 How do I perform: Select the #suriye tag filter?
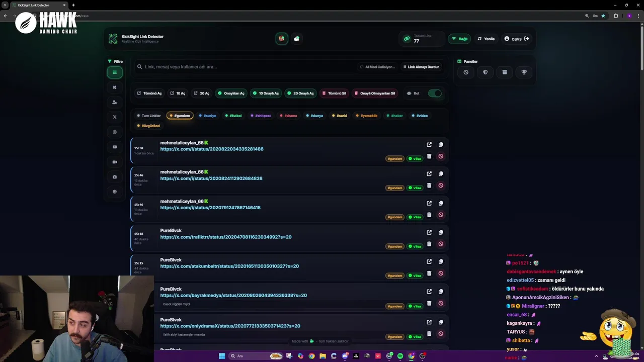point(207,116)
